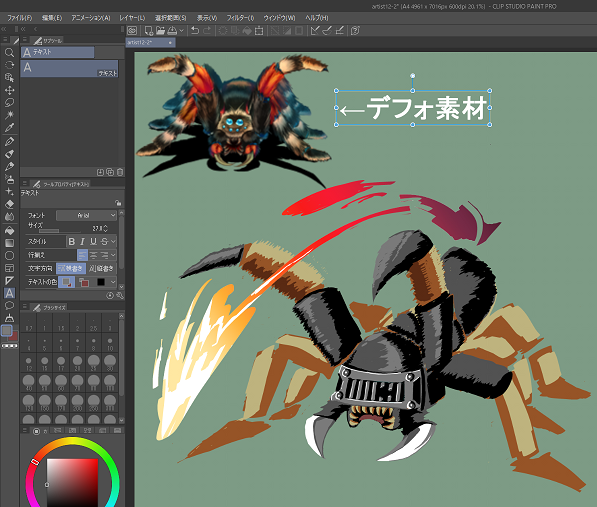Open the フィルター menu
Viewport: 597px width, 507px height.
[240, 18]
